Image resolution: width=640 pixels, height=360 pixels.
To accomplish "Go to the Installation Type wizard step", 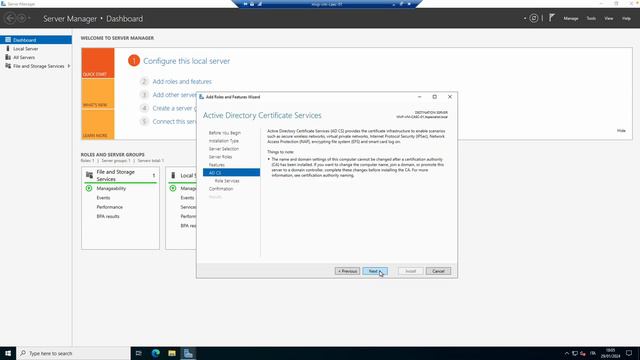I will point(224,141).
